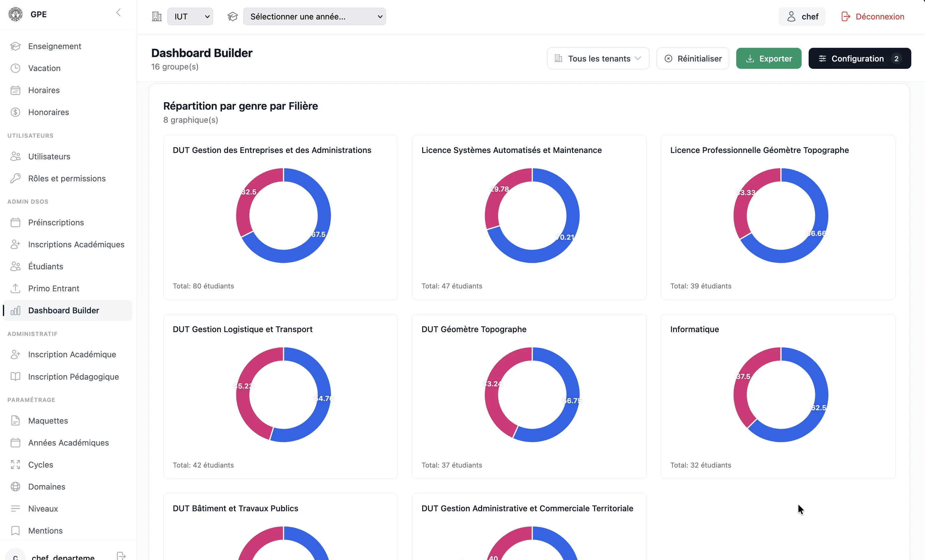Click the Mentions bookmark icon

click(x=15, y=531)
